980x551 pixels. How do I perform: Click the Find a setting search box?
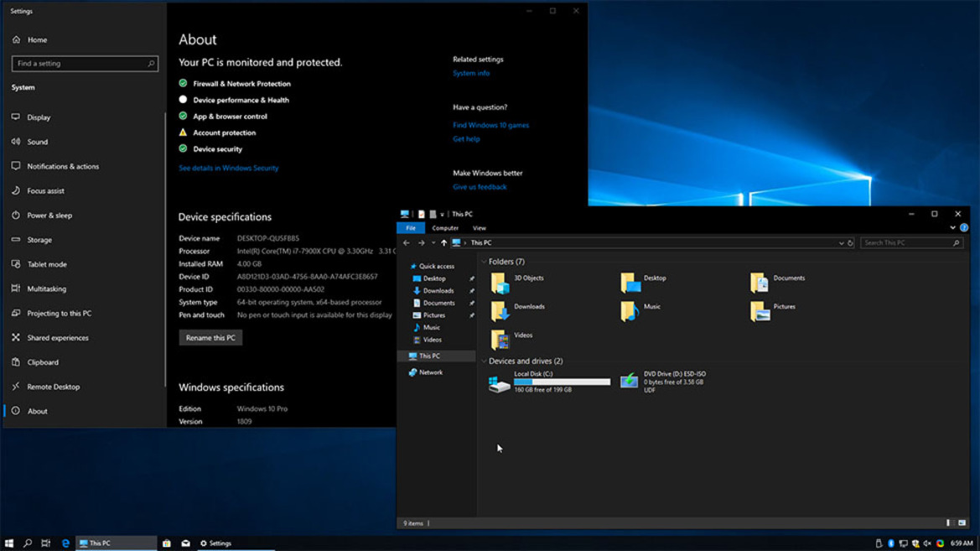point(85,63)
